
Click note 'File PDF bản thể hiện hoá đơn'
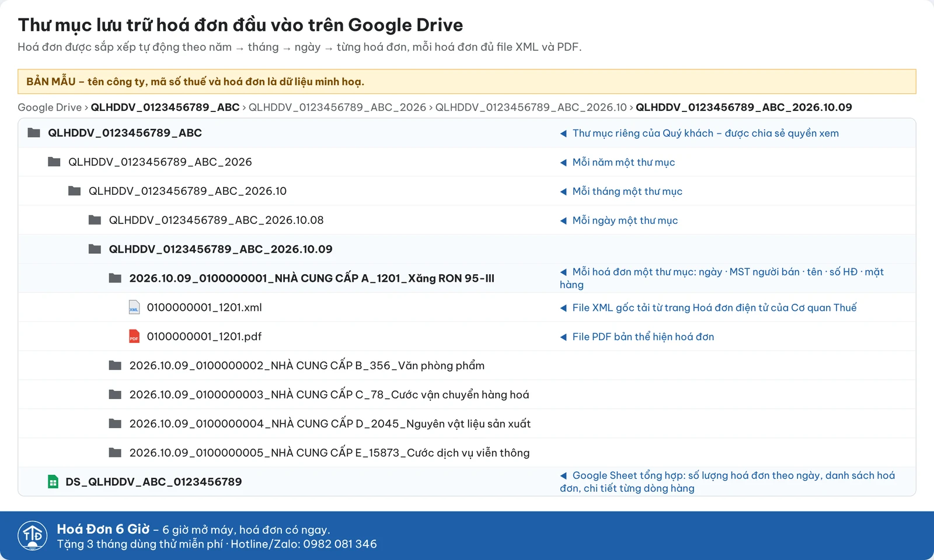[637, 337]
